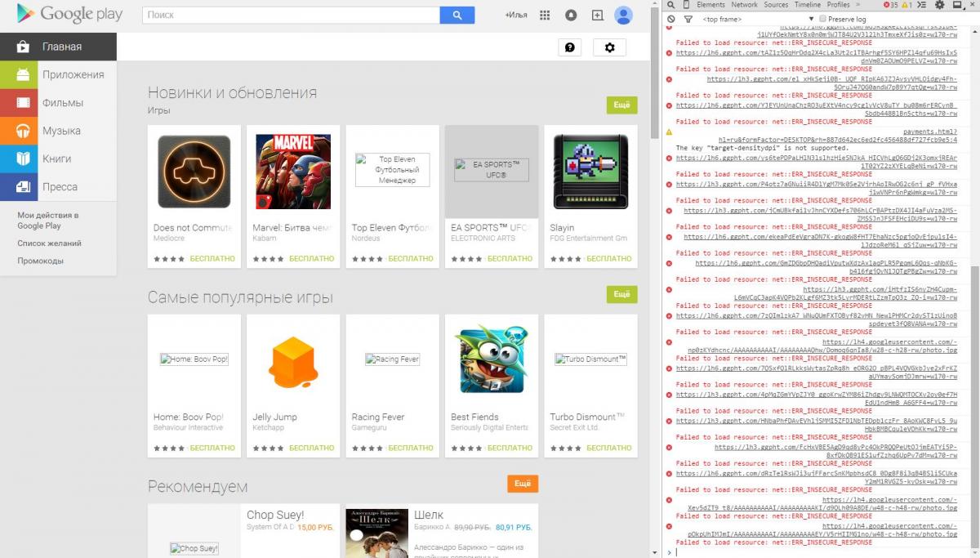Open the account profile avatar

624,15
